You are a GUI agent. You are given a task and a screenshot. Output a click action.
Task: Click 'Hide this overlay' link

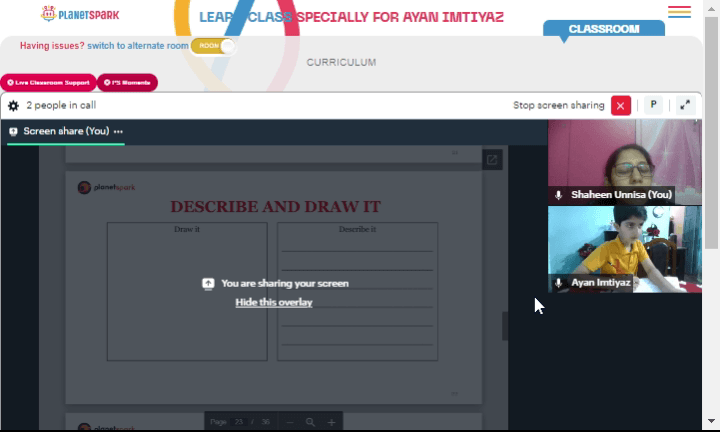274,302
